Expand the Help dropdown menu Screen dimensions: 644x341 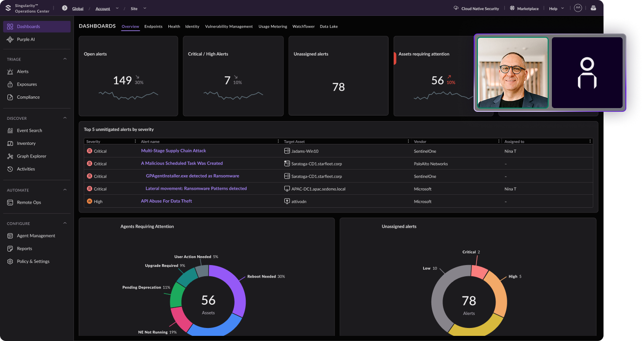pyautogui.click(x=563, y=8)
